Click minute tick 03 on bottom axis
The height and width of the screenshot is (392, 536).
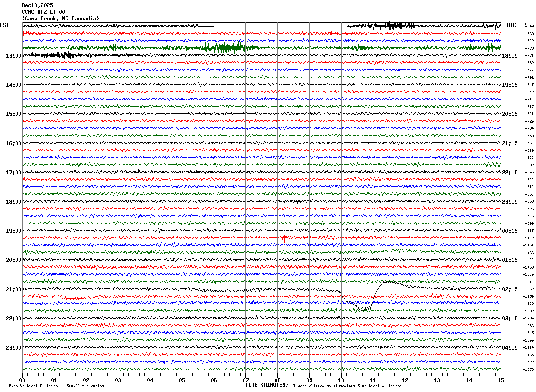click(118, 380)
